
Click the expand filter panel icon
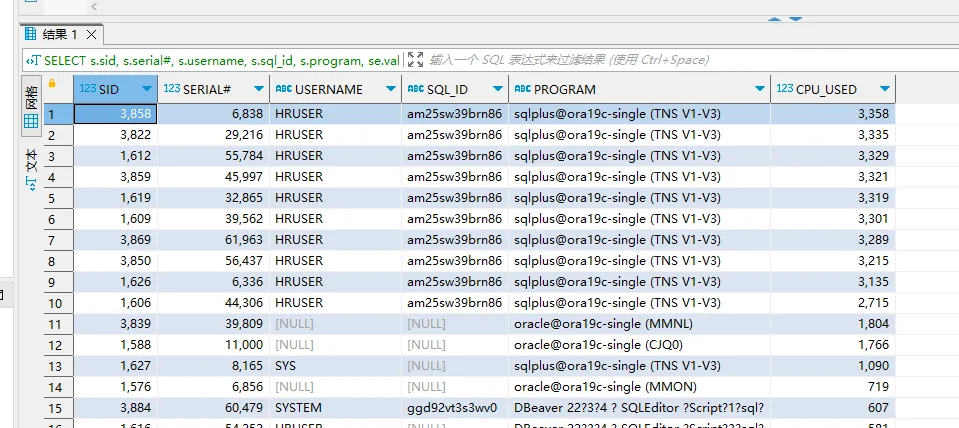(415, 59)
